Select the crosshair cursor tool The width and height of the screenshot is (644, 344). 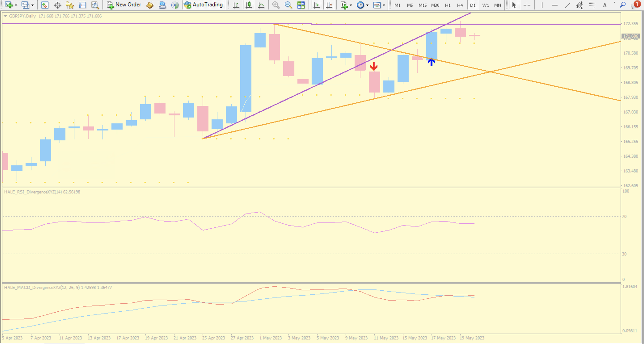527,5
